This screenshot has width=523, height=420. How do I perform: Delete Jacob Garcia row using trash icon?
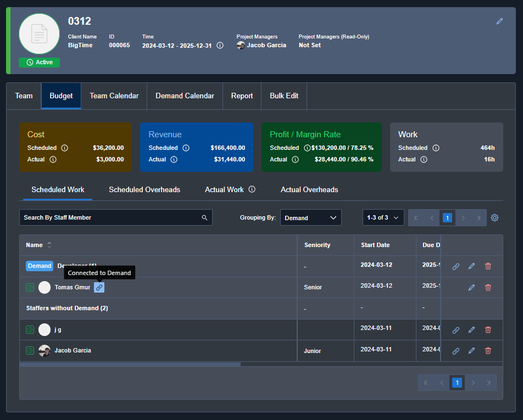click(x=488, y=351)
